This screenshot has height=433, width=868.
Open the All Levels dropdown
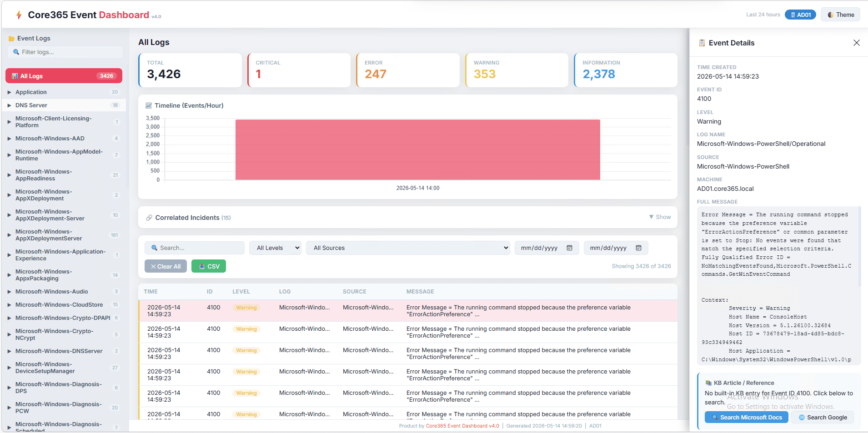[x=275, y=248]
